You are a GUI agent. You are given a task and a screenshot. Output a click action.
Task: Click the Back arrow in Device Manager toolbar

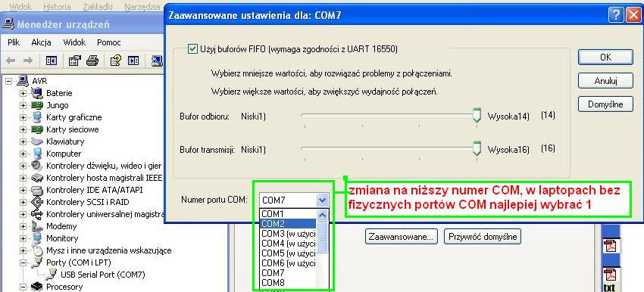point(11,61)
